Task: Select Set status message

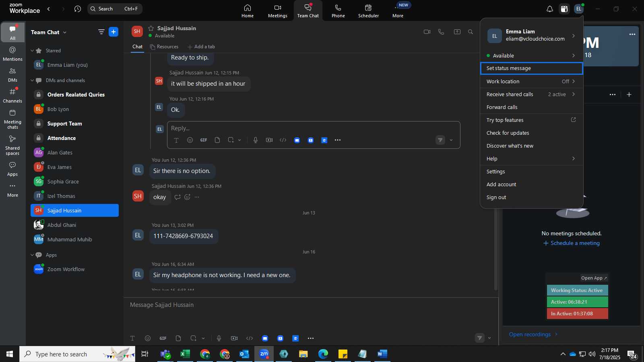Action: [x=531, y=68]
